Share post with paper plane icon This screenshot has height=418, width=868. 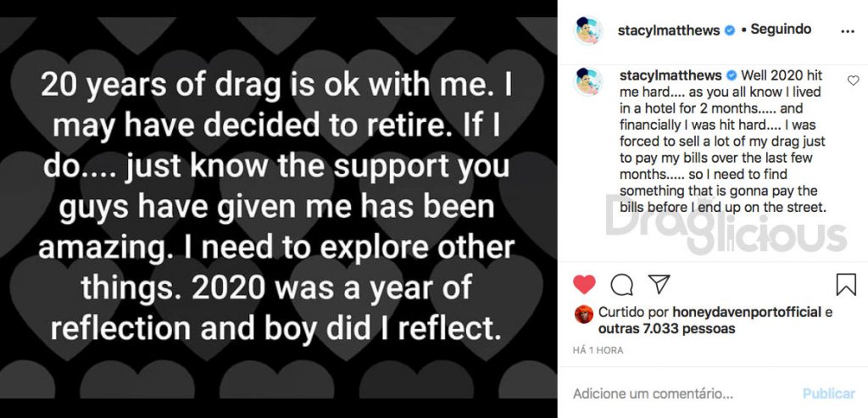659,284
